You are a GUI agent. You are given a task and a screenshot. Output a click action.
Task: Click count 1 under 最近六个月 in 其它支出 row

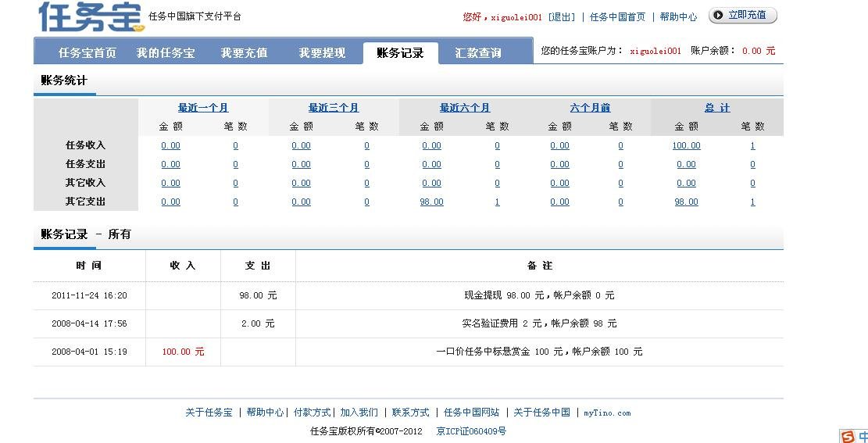pos(497,202)
